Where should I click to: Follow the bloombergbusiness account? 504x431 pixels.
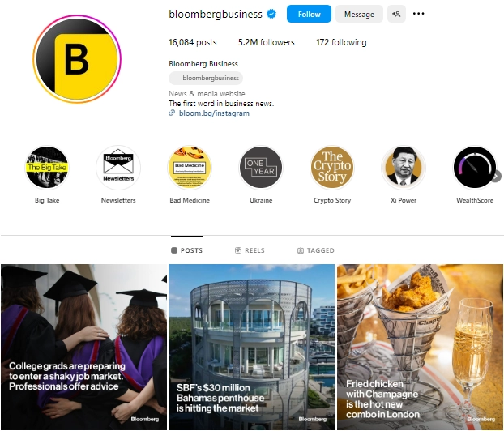coord(309,14)
